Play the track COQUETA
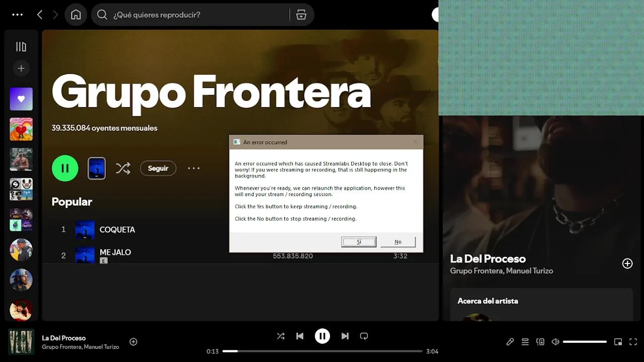The width and height of the screenshot is (644, 362). click(117, 229)
